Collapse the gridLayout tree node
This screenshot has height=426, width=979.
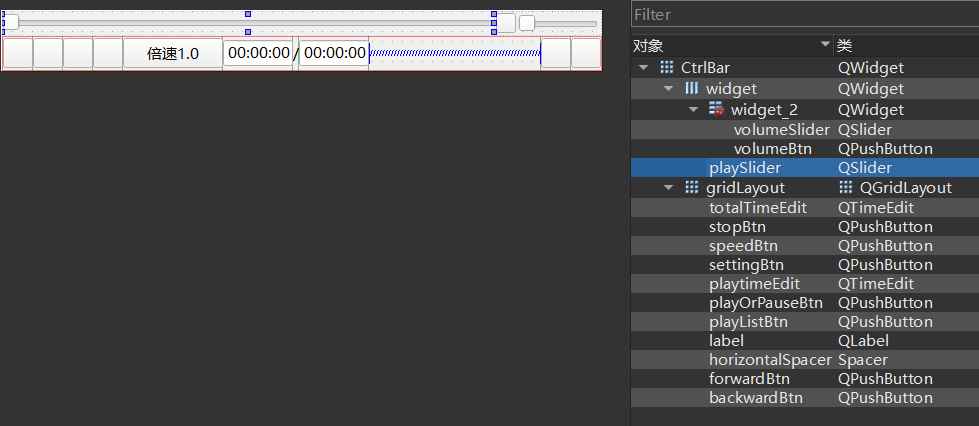click(x=669, y=188)
